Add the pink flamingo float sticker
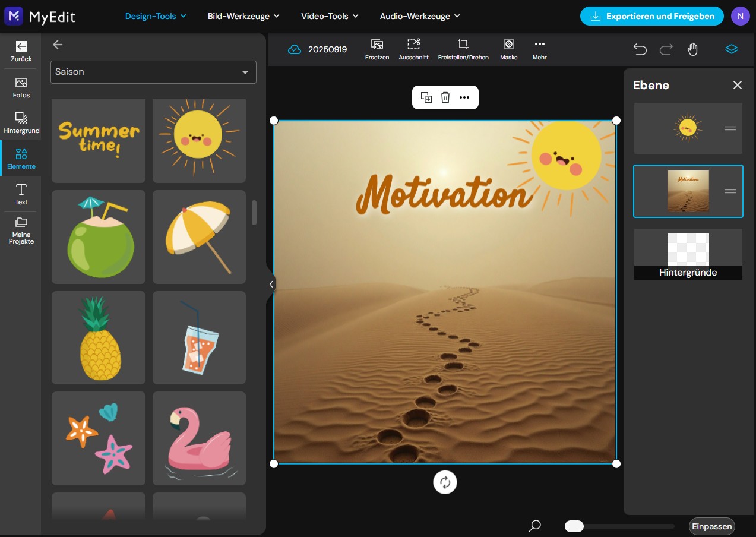The width and height of the screenshot is (756, 537). pos(199,438)
